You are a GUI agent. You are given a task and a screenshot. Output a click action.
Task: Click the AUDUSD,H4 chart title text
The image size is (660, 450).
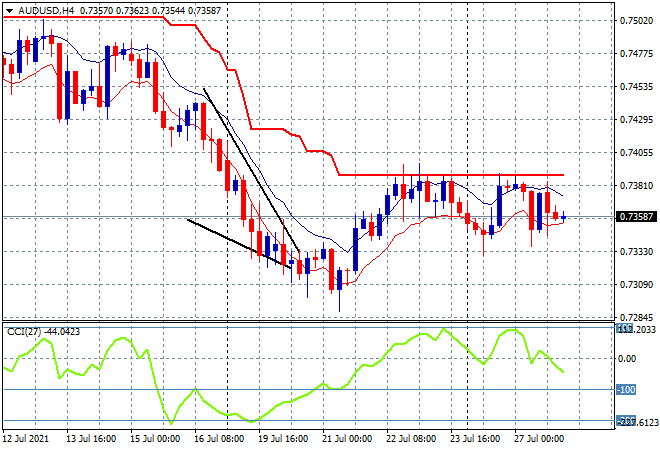pos(46,11)
